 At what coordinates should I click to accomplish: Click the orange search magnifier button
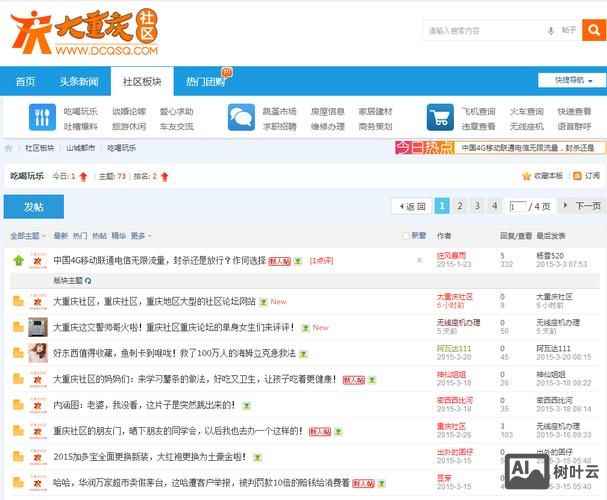click(x=594, y=30)
